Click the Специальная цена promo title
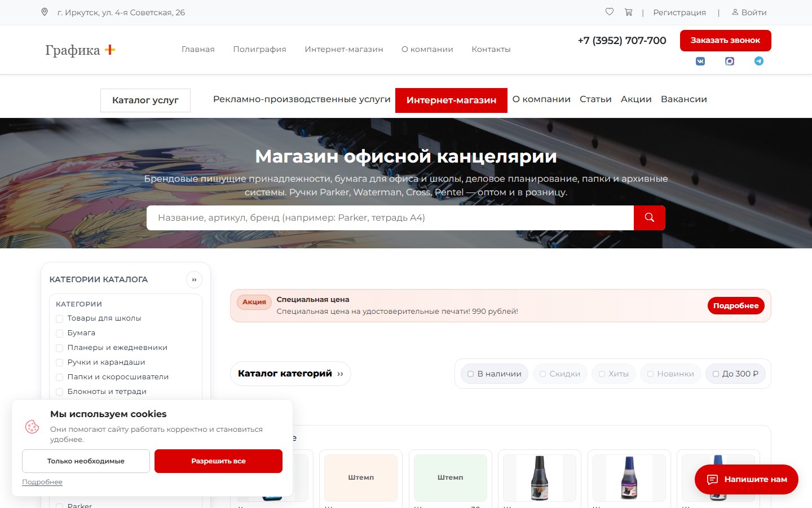 313,300
